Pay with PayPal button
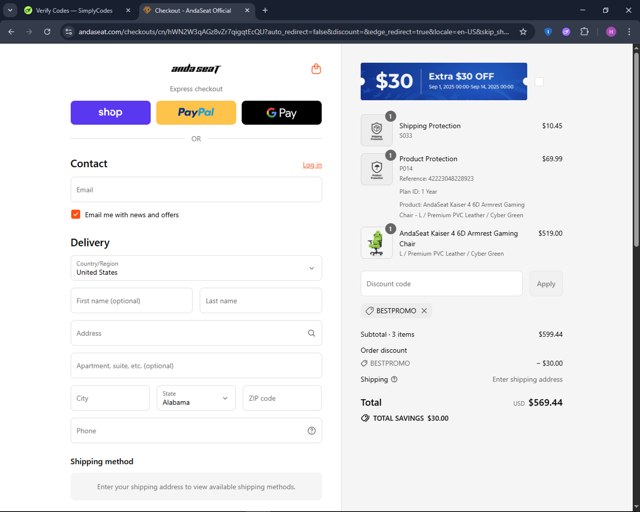Screen dimensions: 640x512 196,113
